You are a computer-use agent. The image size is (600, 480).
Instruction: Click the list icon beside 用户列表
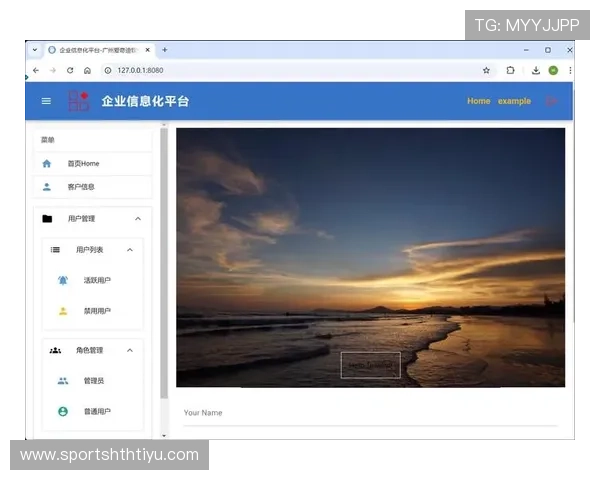coord(55,250)
